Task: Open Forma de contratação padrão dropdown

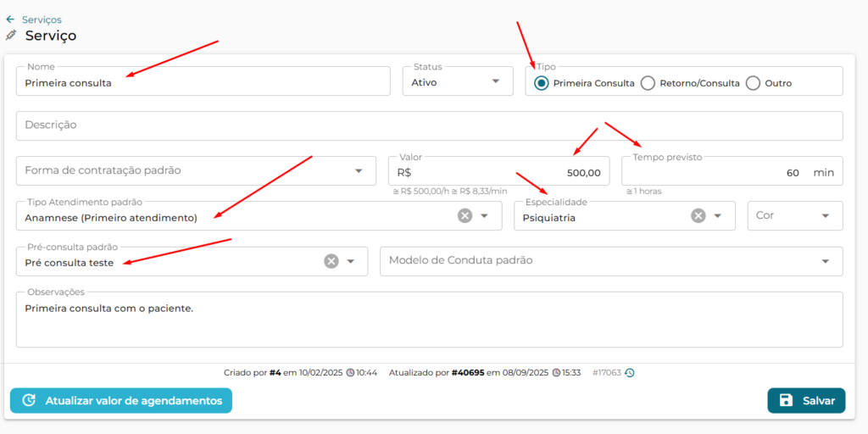Action: tap(196, 170)
